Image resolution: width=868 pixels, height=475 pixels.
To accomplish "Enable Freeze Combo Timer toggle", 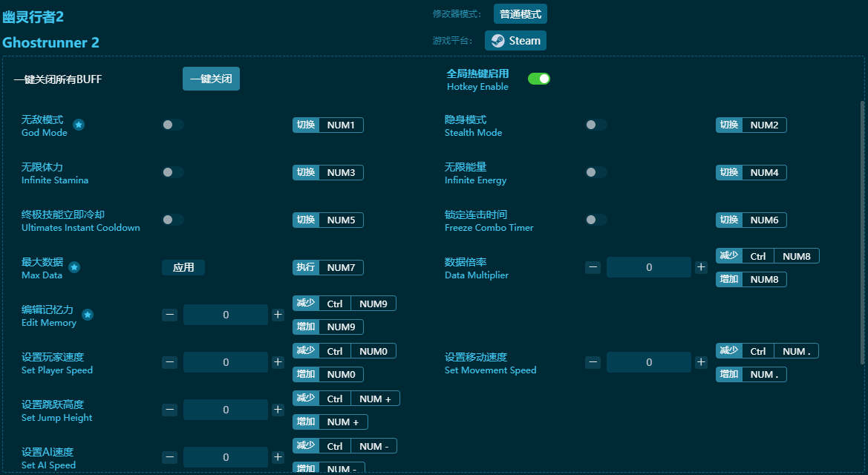I will click(595, 220).
